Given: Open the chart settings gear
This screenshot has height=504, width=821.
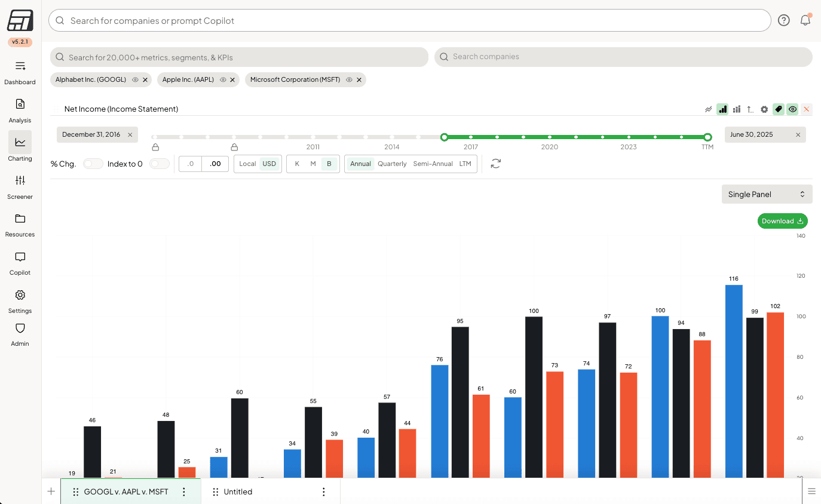Looking at the screenshot, I should 764,109.
